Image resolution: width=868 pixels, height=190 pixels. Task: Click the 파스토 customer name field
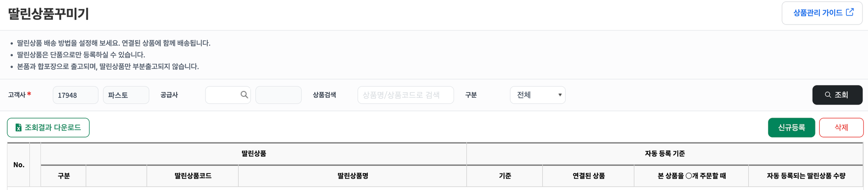(126, 95)
